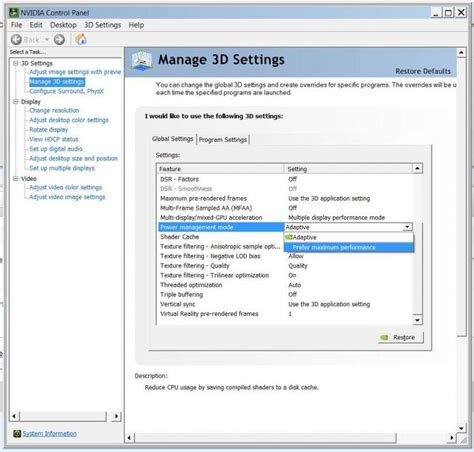Select Manage 3D settings in tree

[x=57, y=82]
